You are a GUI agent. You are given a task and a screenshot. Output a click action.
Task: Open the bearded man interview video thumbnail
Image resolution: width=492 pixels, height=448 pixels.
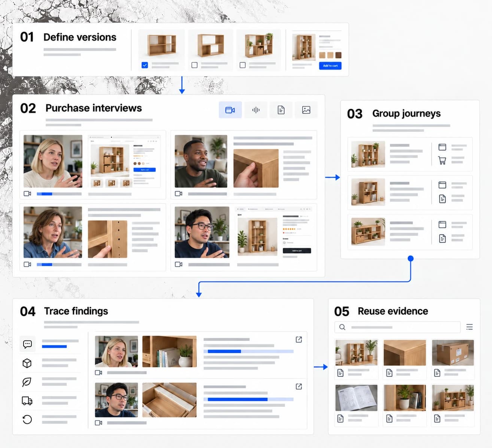[x=201, y=161]
